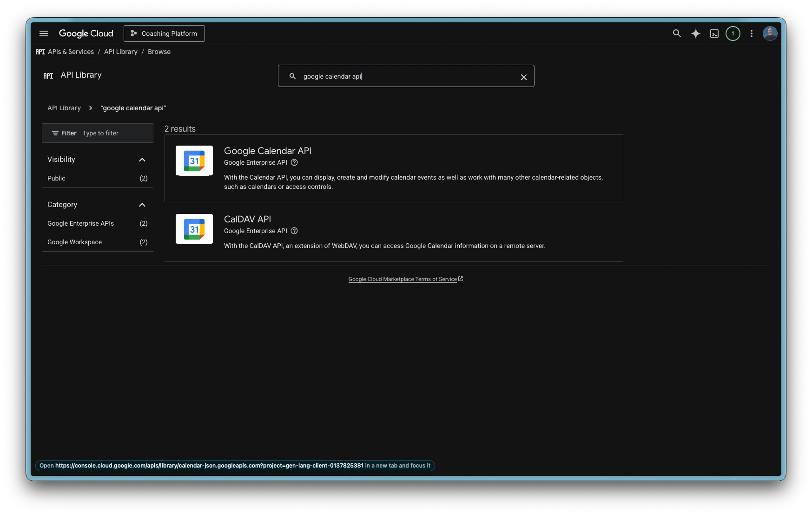Open the three-dot settings and utilities menu
Screen dimensions: 812x515
(x=752, y=33)
